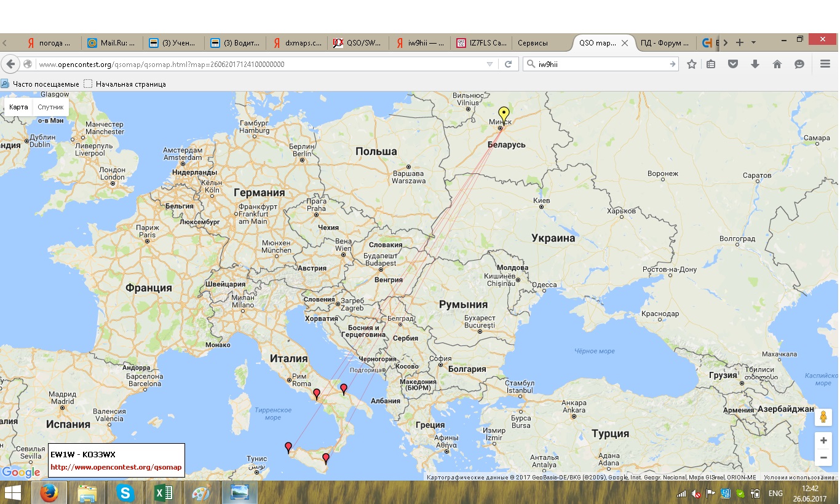Expand the URL history dropdown arrow
This screenshot has width=840, height=504.
489,64
